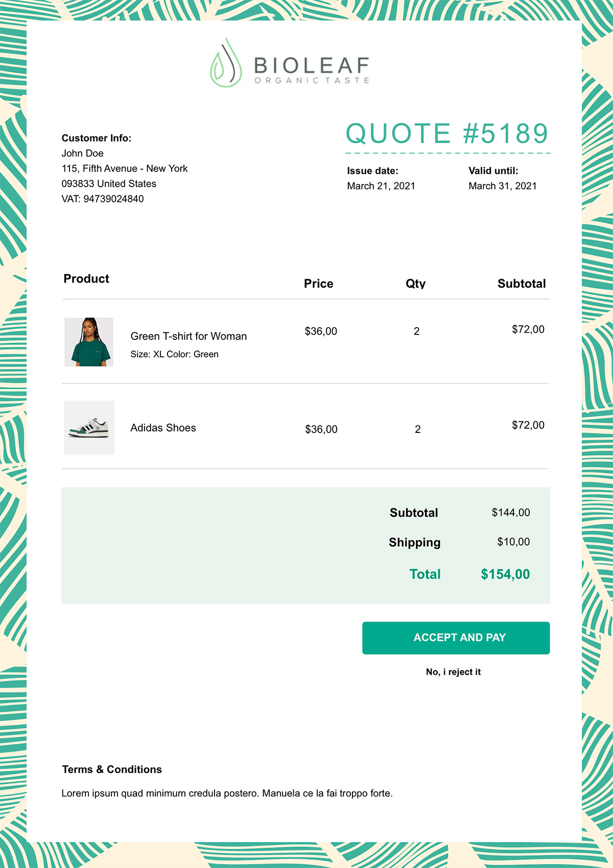The width and height of the screenshot is (613, 868).
Task: Open the Green T-shirt product thumbnail
Action: (89, 341)
